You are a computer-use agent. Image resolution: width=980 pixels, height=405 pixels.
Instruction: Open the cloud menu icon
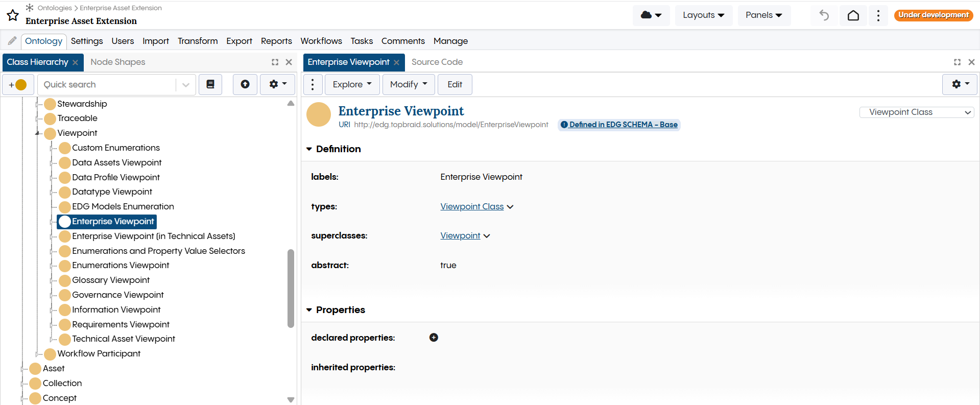pyautogui.click(x=651, y=15)
